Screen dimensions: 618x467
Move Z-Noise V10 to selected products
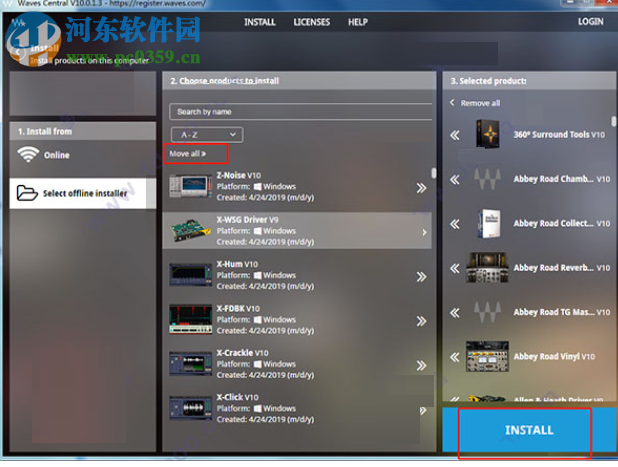[x=421, y=188]
